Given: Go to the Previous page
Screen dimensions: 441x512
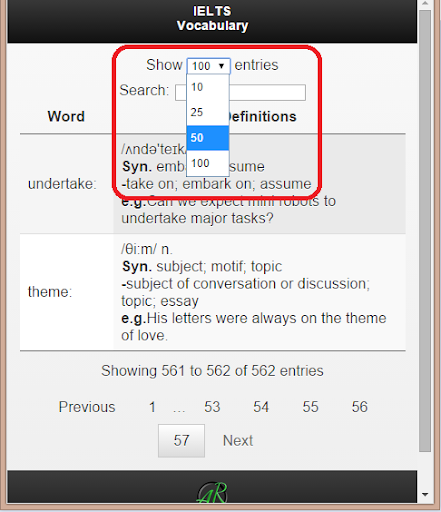Looking at the screenshot, I should tap(87, 407).
